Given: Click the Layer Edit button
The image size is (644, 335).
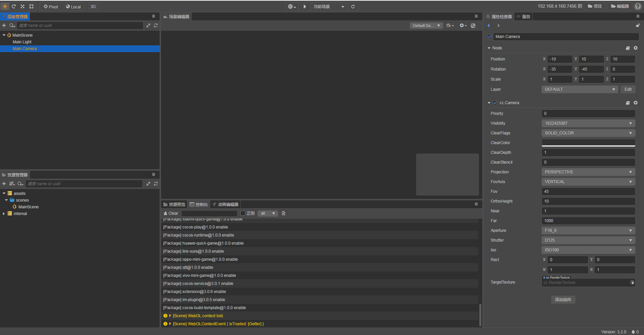Looking at the screenshot, I should click(628, 89).
